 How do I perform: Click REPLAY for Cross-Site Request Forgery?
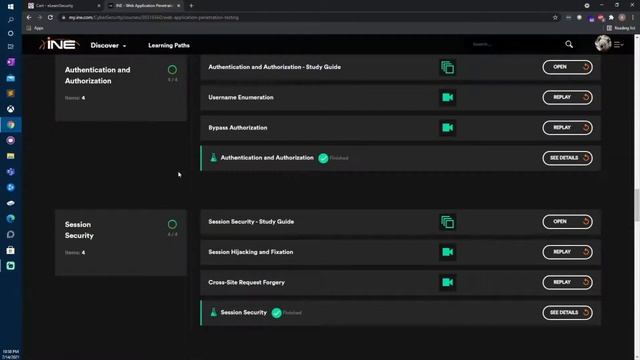(x=567, y=282)
